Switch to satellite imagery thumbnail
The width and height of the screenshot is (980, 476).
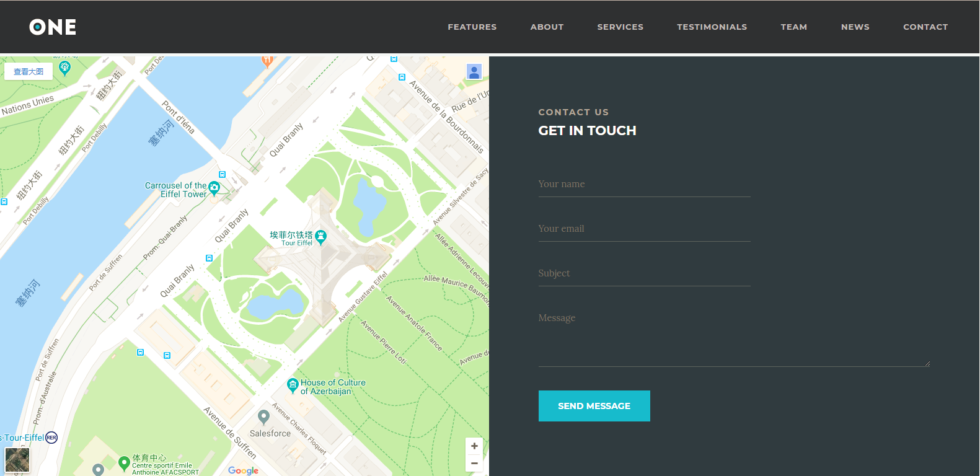[17, 460]
